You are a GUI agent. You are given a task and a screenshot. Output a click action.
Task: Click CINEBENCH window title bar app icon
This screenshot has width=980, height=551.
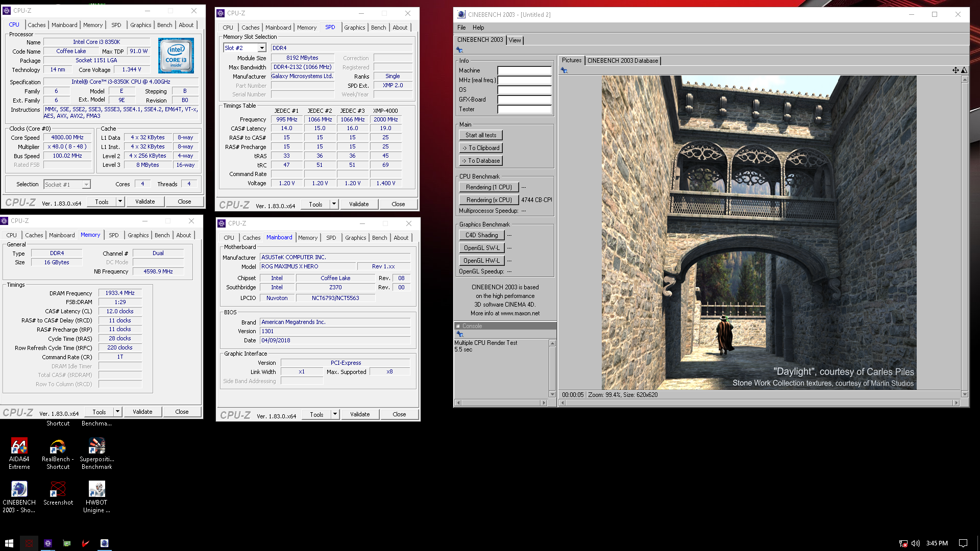click(461, 14)
